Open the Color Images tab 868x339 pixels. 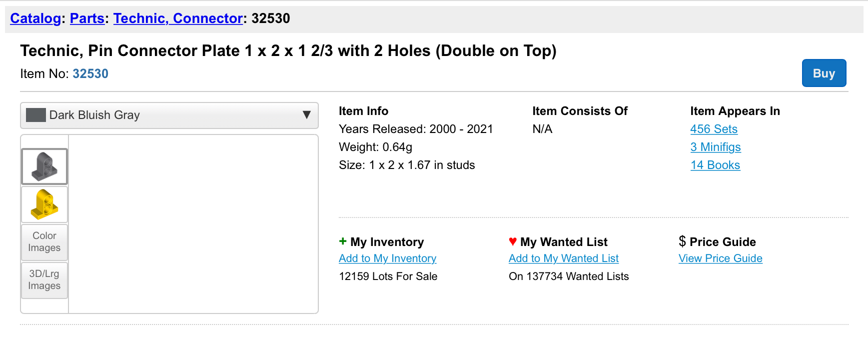coord(44,242)
